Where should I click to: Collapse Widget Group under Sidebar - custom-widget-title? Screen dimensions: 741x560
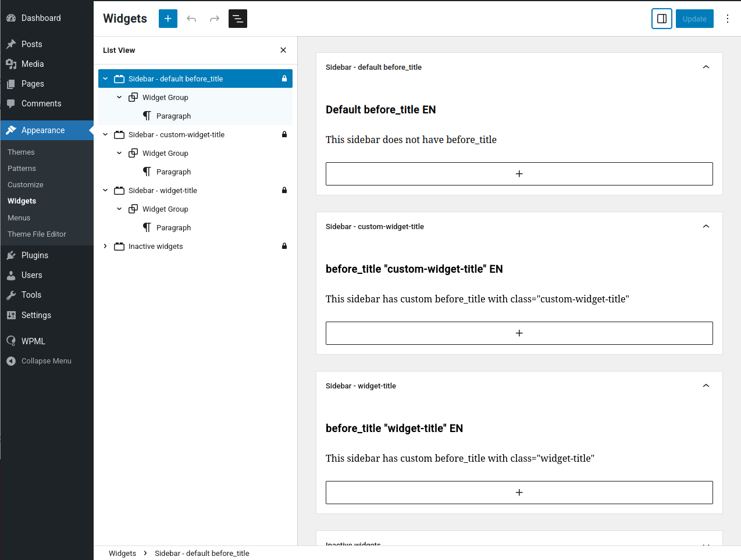tap(119, 153)
